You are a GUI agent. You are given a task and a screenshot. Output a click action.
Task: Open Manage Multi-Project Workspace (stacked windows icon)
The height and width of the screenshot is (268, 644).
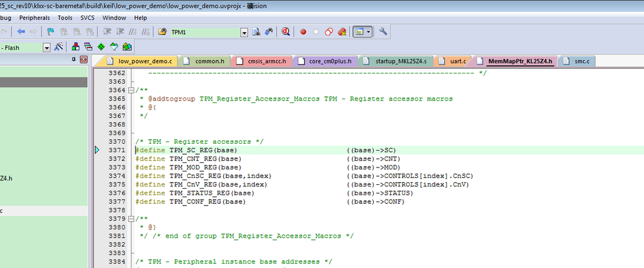coord(88,47)
